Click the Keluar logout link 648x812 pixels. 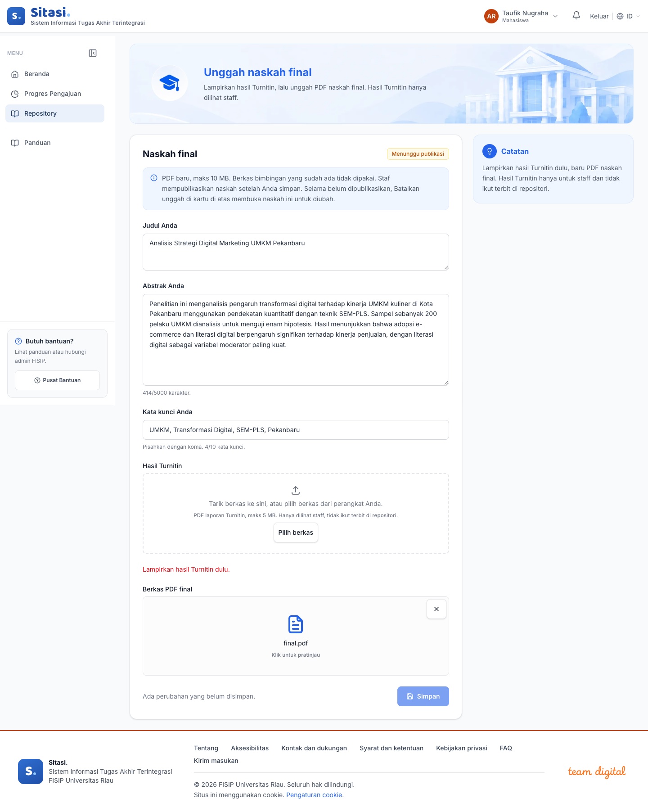[599, 16]
